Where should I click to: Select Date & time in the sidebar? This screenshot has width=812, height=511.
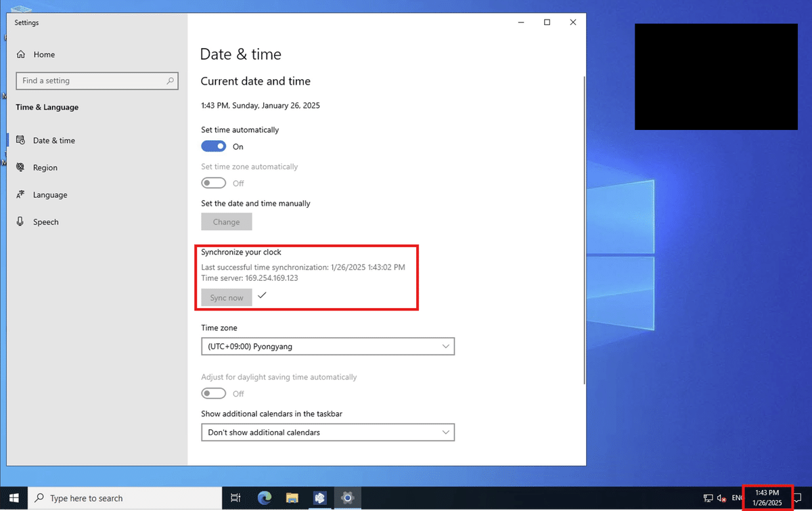[x=54, y=140]
